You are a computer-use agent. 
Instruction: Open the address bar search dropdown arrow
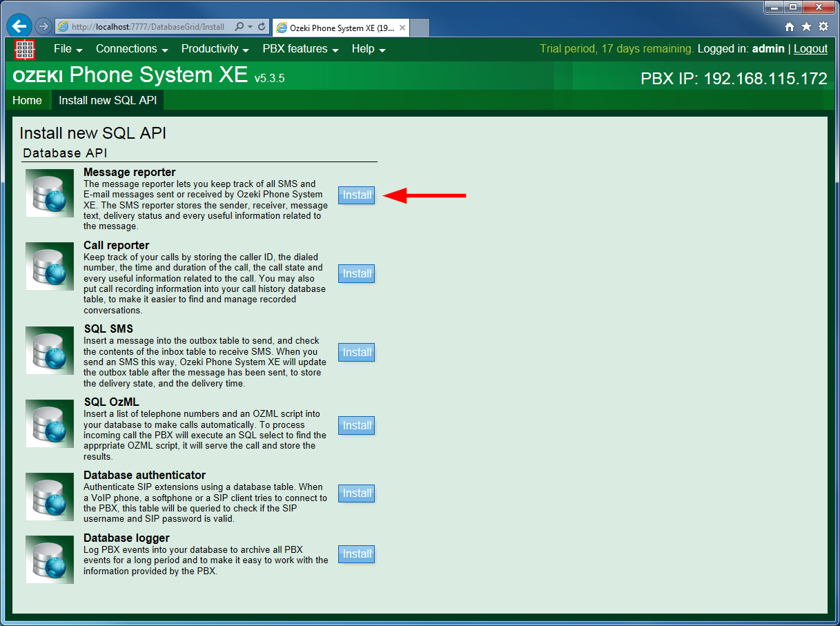(249, 27)
